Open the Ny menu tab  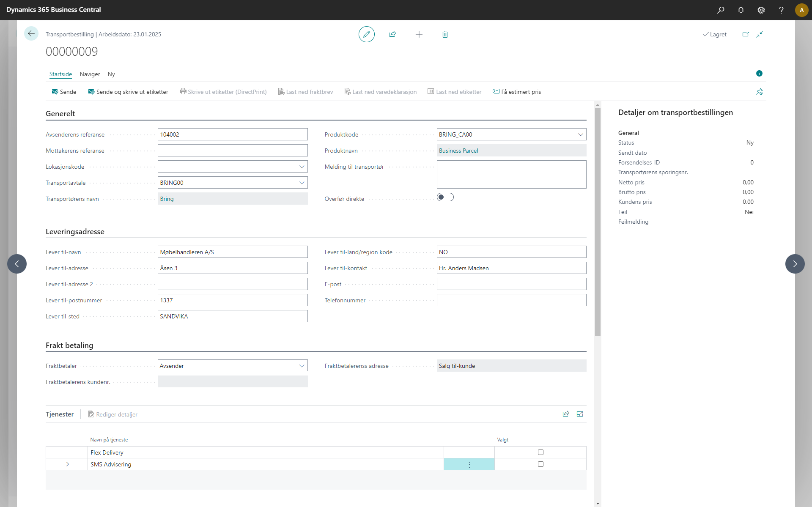(x=111, y=74)
